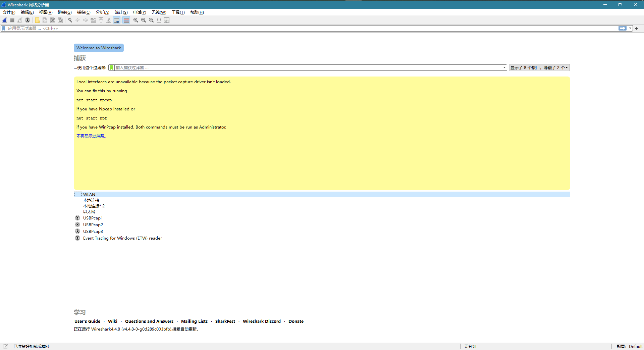Open settings gear for USBPcap3

pos(77,232)
